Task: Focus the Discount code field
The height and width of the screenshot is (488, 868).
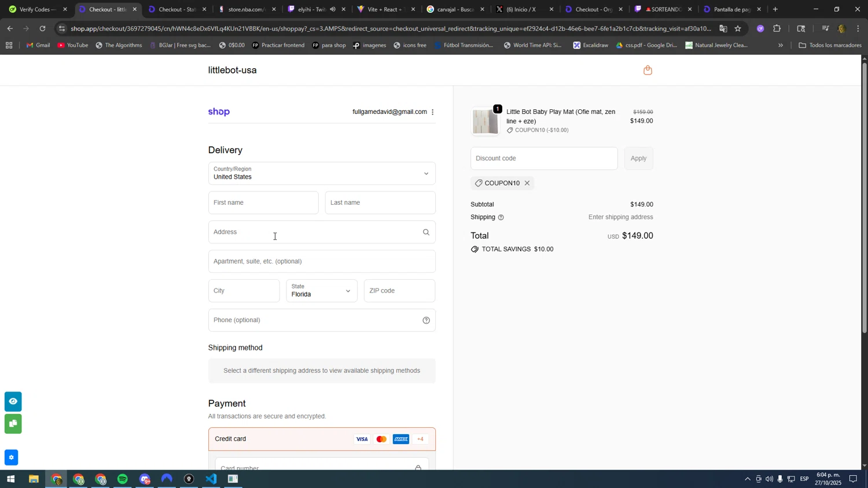Action: (x=544, y=158)
